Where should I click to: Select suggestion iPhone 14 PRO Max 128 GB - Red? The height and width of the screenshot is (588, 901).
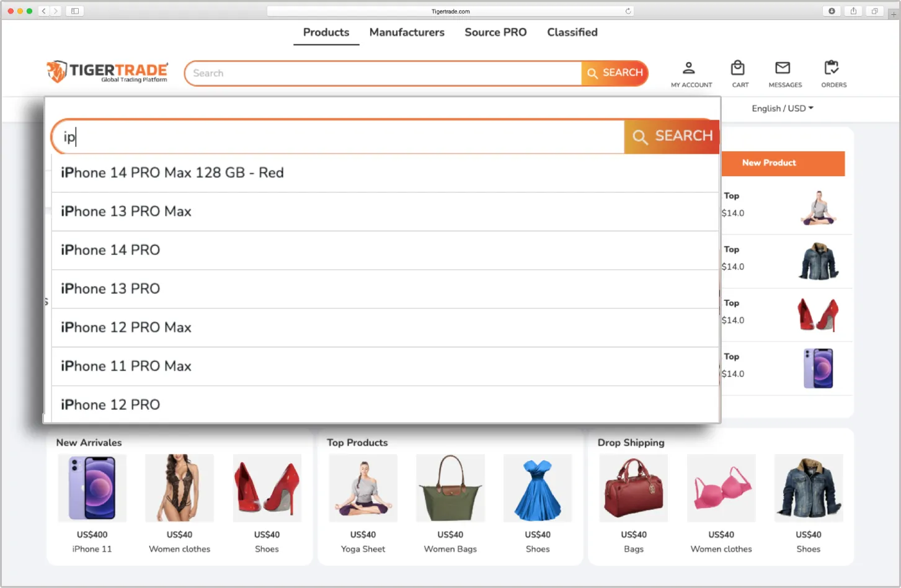click(385, 173)
